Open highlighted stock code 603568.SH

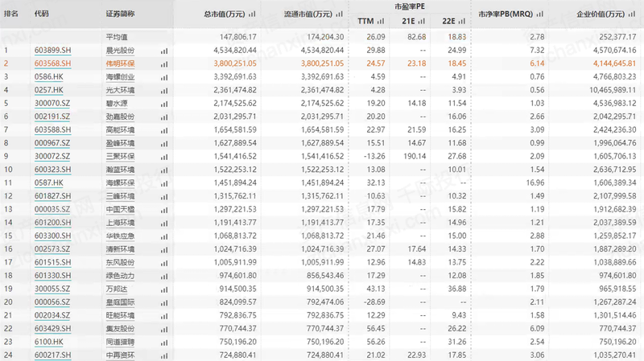[52, 64]
